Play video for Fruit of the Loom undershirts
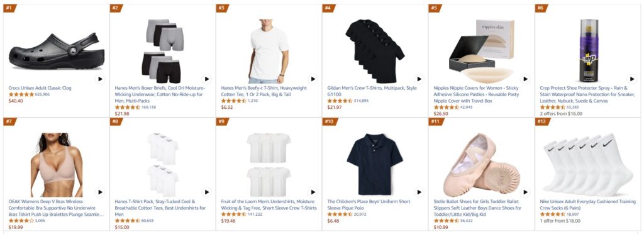The width and height of the screenshot is (644, 234). 313,192
